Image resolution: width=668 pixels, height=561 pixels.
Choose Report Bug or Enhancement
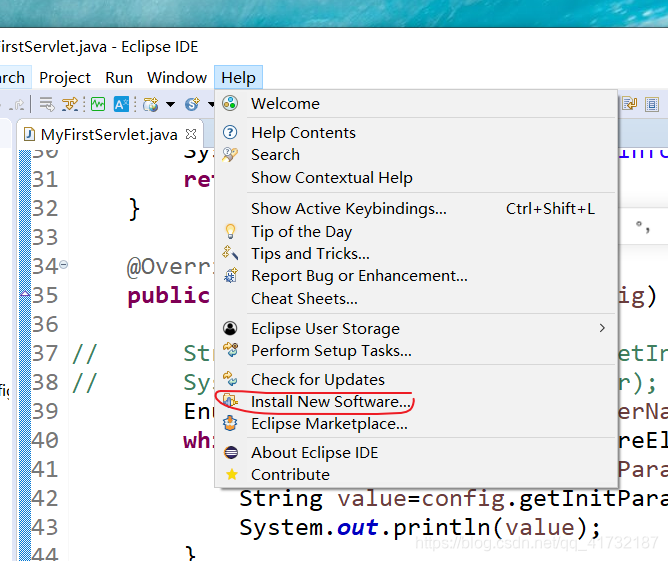pos(415,276)
